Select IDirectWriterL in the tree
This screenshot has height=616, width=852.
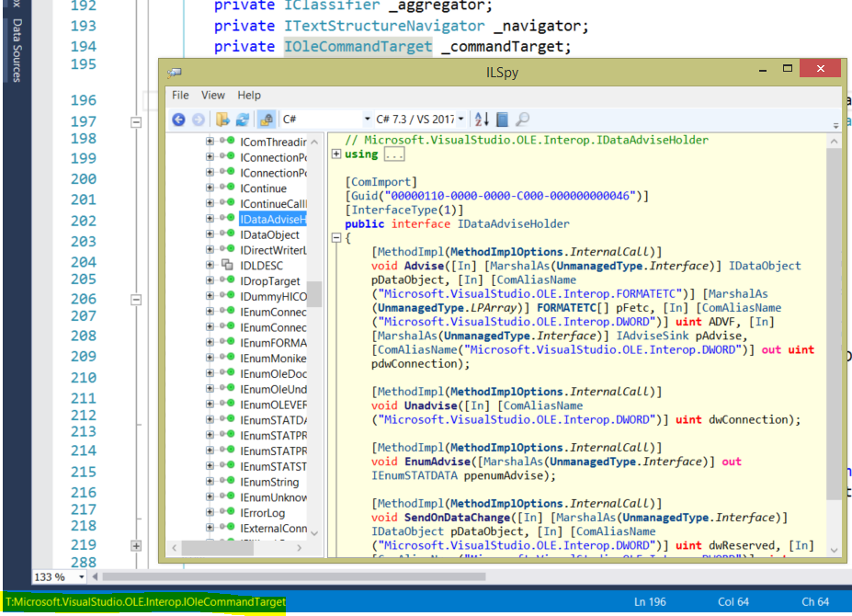273,250
